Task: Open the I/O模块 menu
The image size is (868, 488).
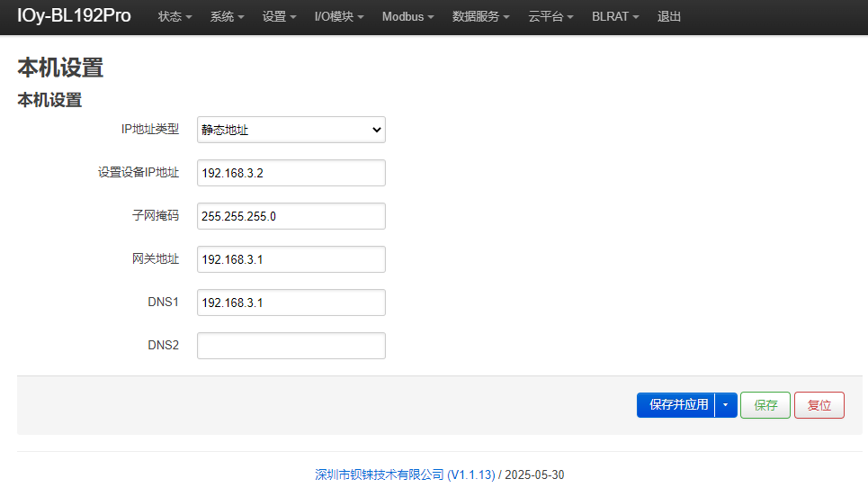Action: click(339, 16)
